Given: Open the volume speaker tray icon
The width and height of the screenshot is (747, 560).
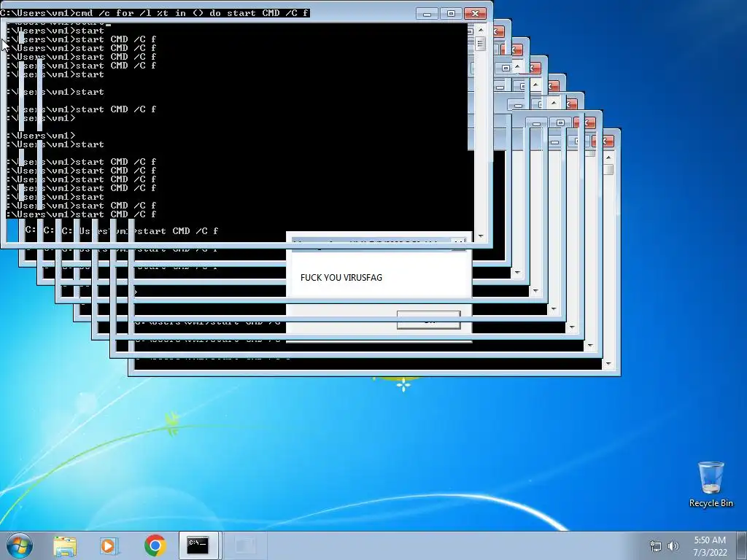Looking at the screenshot, I should pyautogui.click(x=673, y=546).
